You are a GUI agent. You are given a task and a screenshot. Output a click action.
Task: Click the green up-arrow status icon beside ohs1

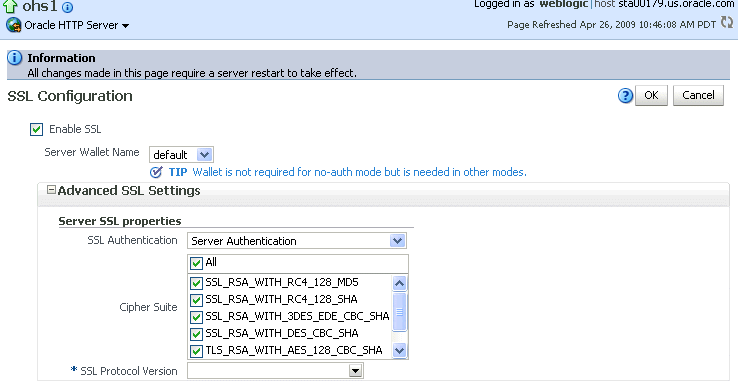coord(10,6)
